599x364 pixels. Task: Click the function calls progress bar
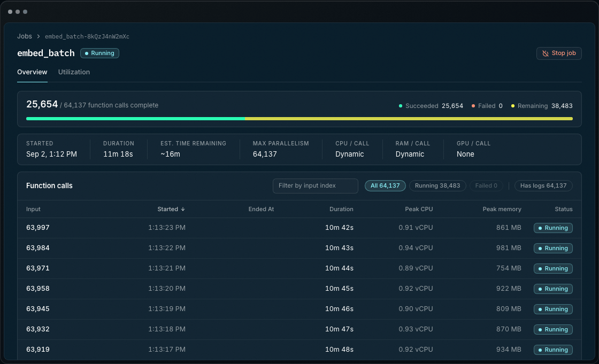(299, 119)
